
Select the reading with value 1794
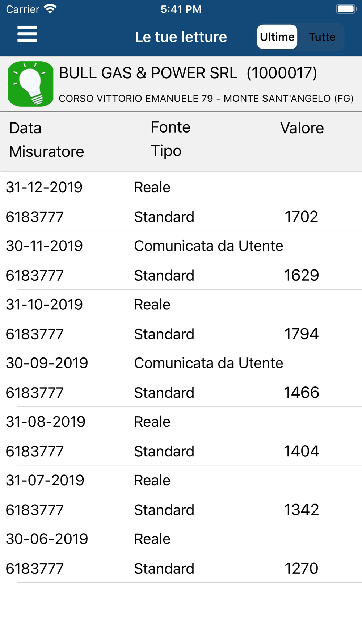[181, 319]
